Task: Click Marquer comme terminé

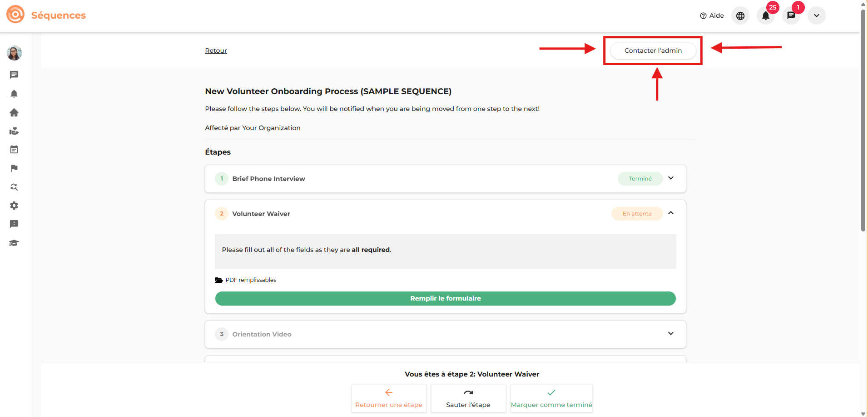Action: tap(551, 398)
